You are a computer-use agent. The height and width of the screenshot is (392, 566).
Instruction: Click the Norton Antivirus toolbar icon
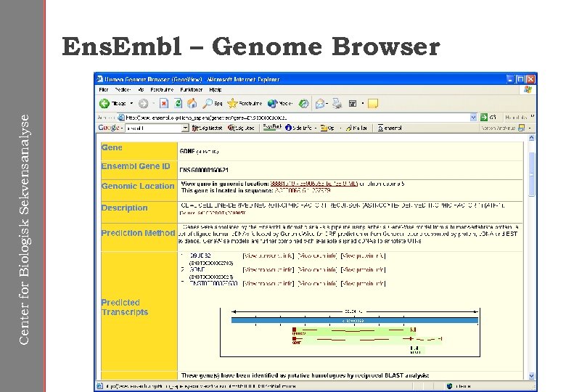coord(521,128)
